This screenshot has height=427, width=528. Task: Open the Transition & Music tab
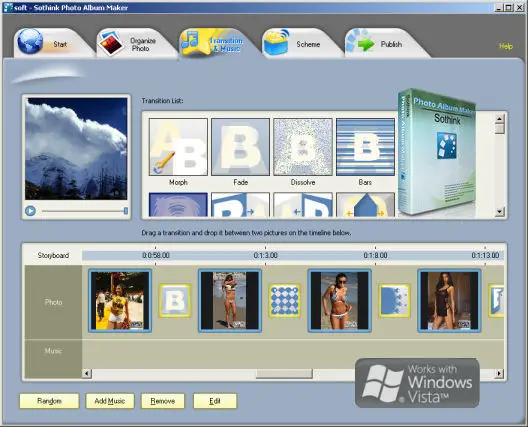click(x=219, y=43)
